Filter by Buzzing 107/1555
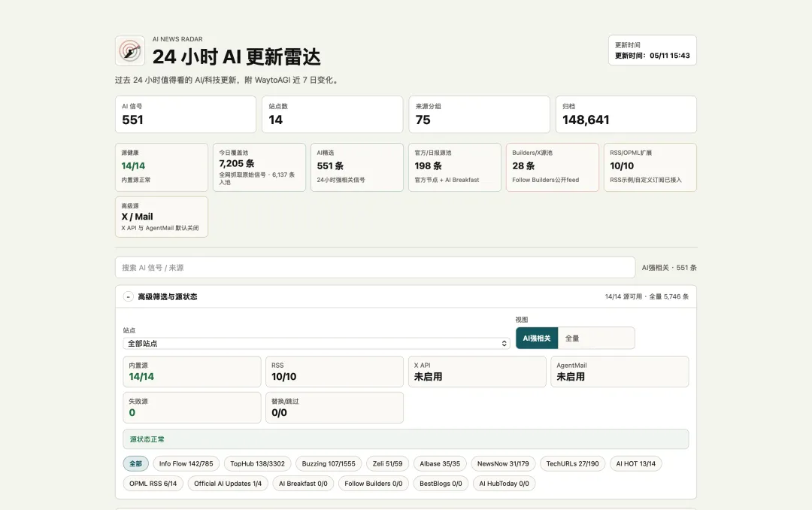Screen dimensions: 812x510 (x=329, y=464)
